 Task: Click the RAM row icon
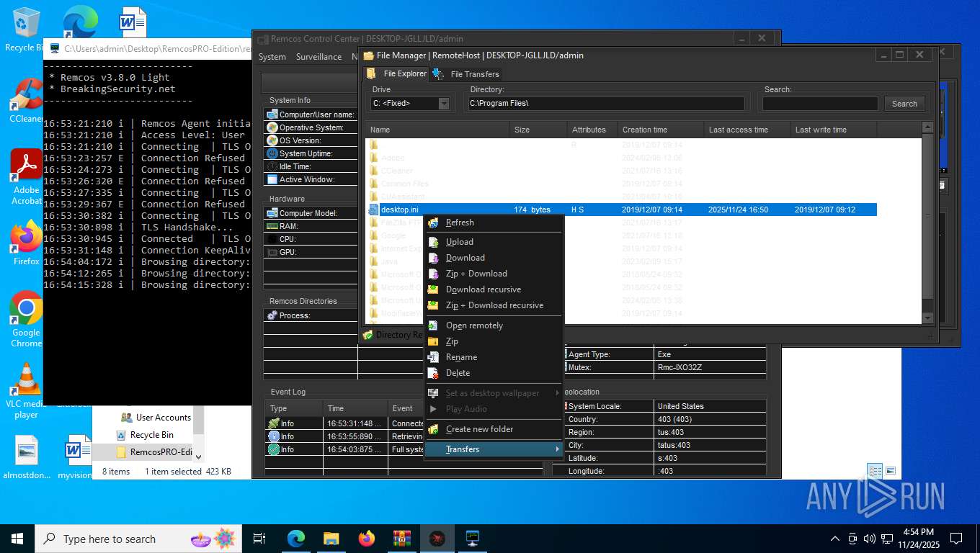click(272, 226)
